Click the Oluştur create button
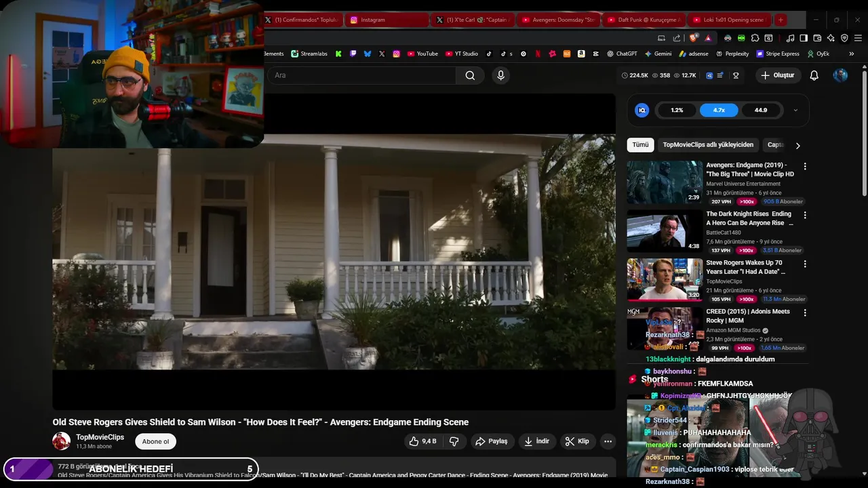The height and width of the screenshot is (488, 868). pos(777,75)
